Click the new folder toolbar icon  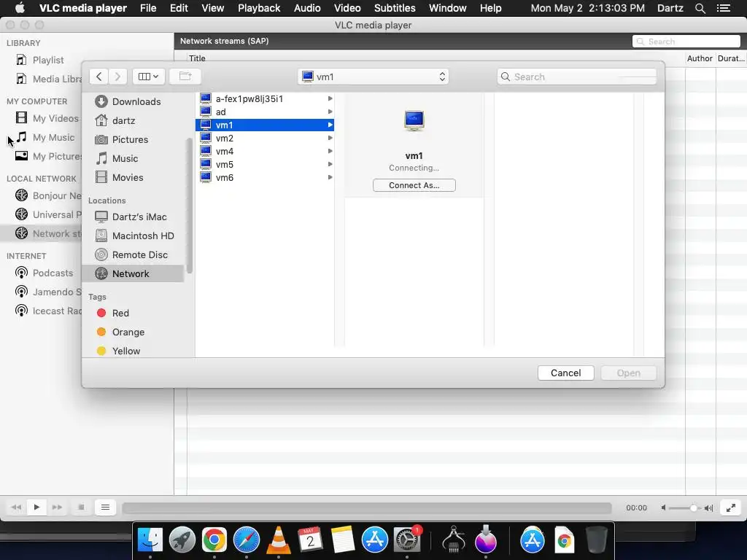tap(185, 76)
